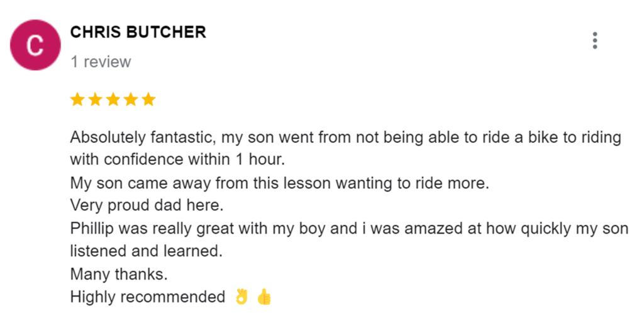Click the thumbs up emoji

[265, 297]
